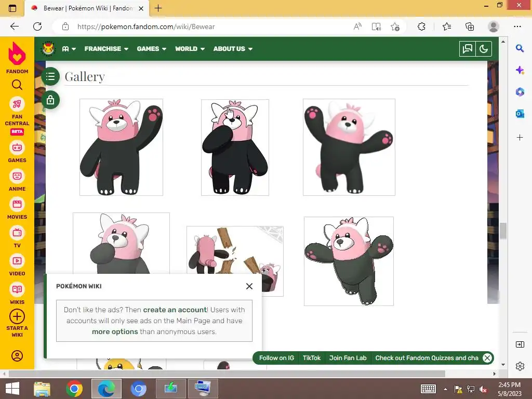This screenshot has height=399, width=532.
Task: Click the green page lock icon
Action: coord(50,100)
